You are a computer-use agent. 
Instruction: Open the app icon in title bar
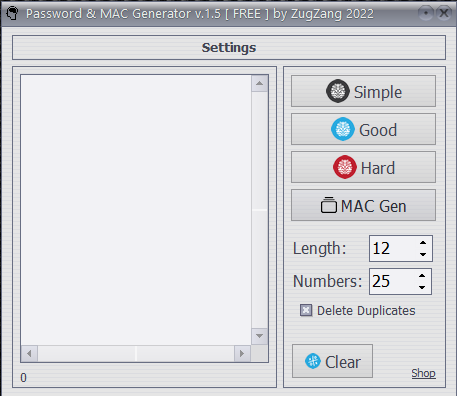click(12, 14)
